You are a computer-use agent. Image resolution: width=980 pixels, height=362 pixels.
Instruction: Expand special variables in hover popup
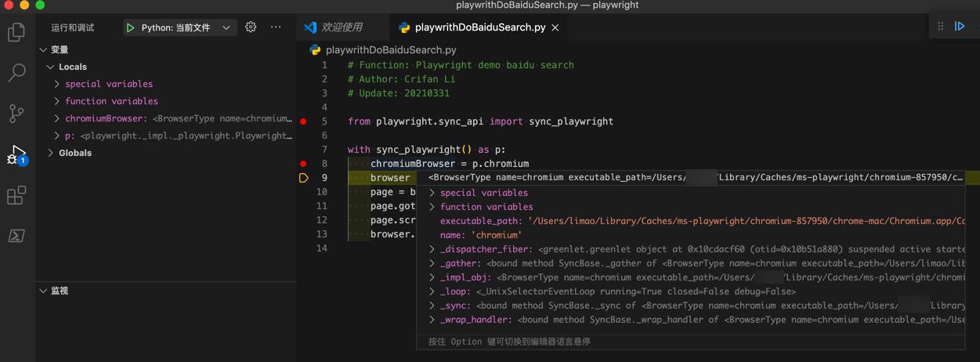[432, 193]
